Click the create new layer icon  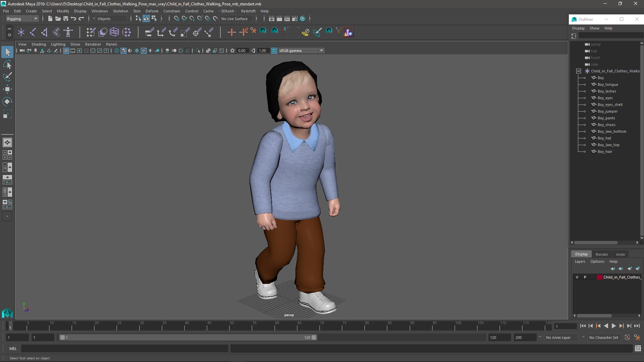(630, 268)
